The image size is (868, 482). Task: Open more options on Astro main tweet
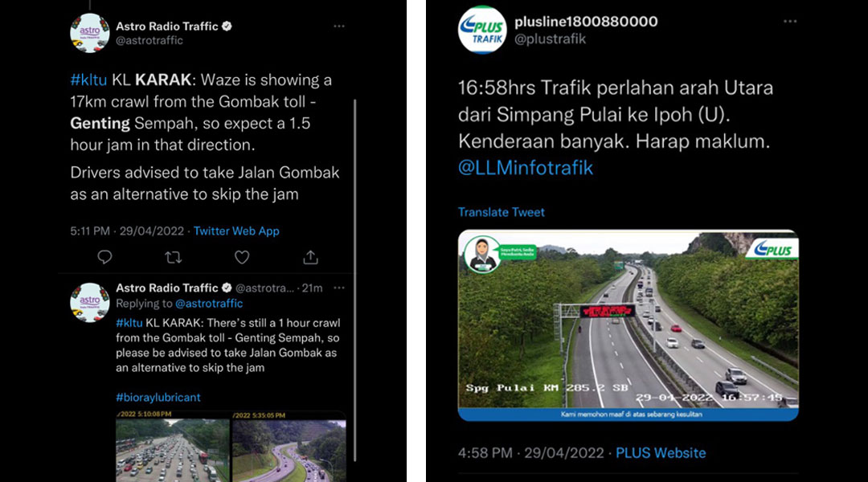(x=339, y=26)
